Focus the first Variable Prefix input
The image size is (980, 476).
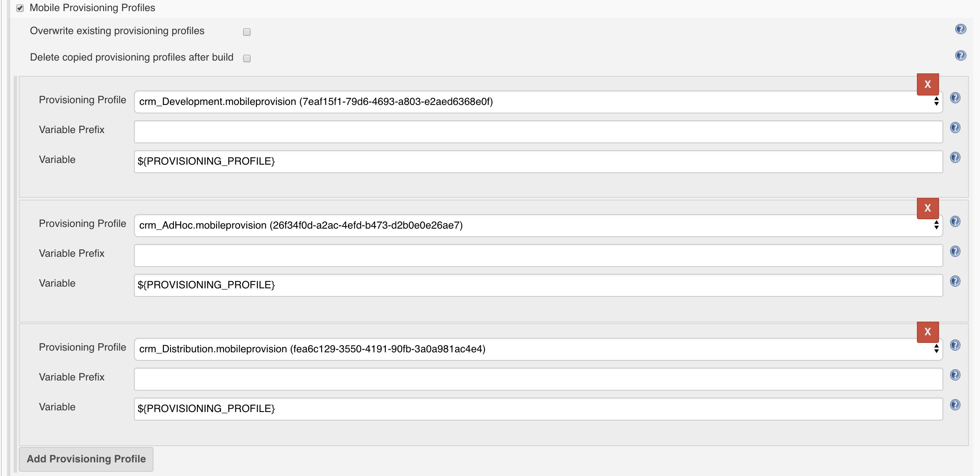538,132
